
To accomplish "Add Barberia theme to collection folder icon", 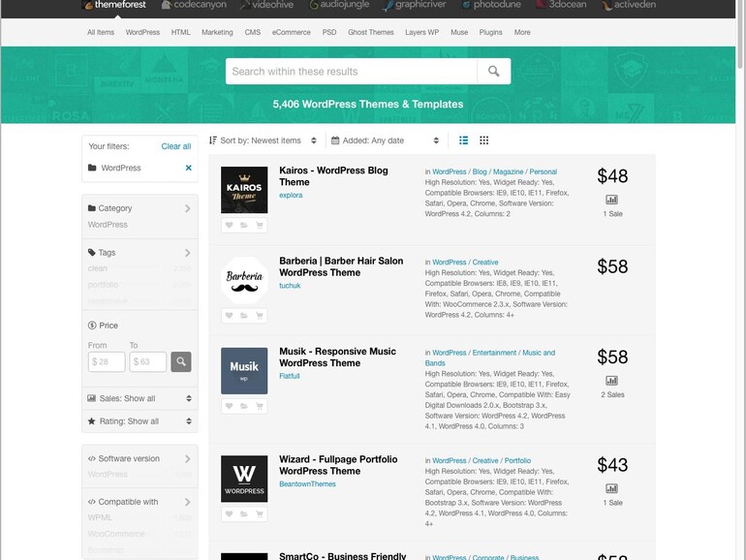I will [x=244, y=316].
